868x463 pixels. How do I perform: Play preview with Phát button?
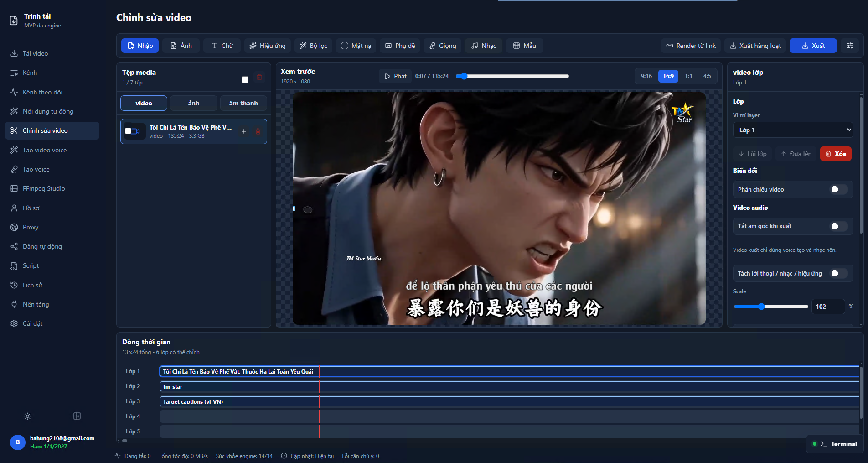click(x=395, y=76)
